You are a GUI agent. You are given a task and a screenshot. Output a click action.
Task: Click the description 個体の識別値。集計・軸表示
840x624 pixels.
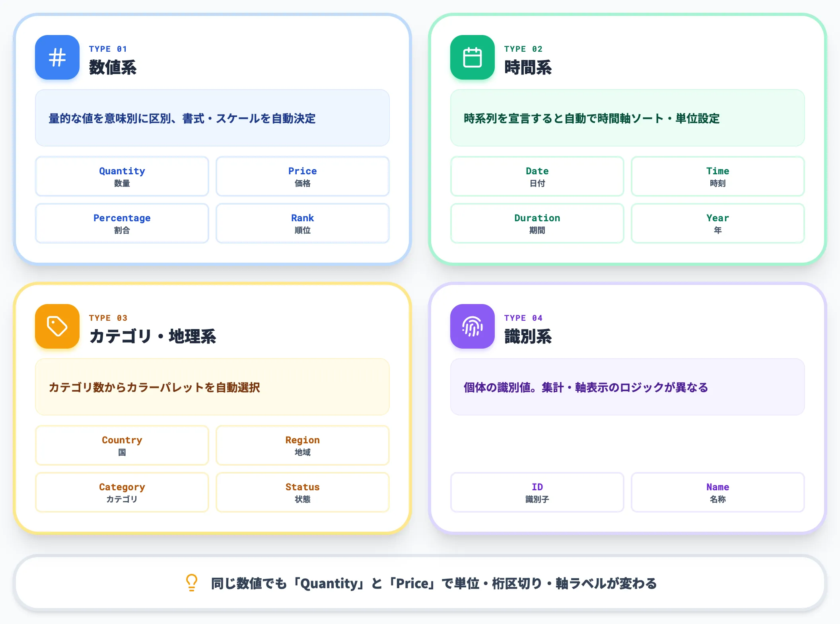(x=586, y=387)
